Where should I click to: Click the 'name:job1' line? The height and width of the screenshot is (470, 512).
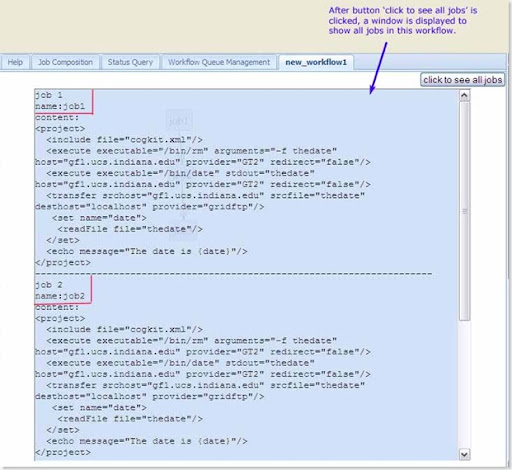pos(60,107)
